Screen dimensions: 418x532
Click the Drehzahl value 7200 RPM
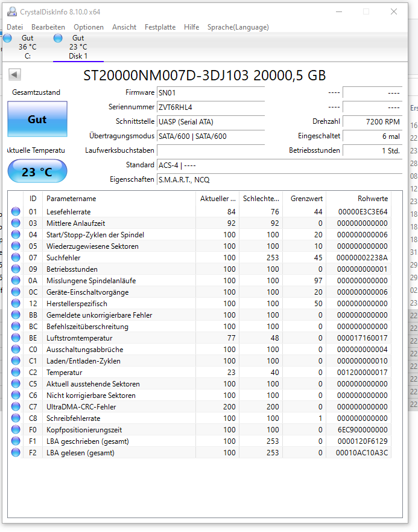pos(372,122)
